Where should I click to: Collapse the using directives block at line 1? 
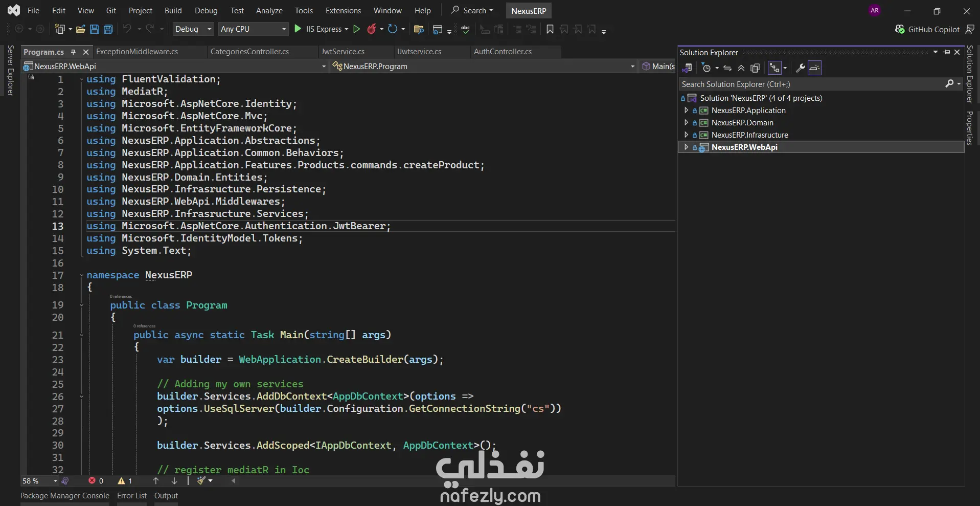pyautogui.click(x=81, y=79)
